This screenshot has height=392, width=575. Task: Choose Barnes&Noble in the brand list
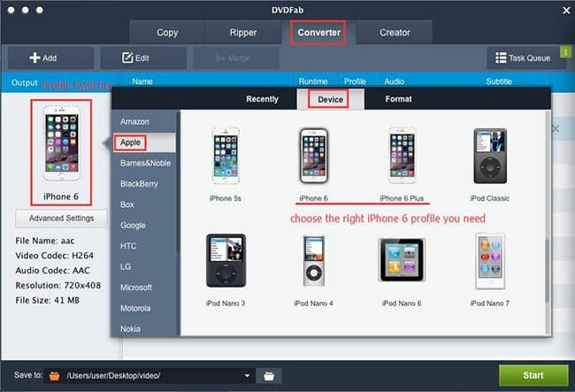click(x=143, y=163)
